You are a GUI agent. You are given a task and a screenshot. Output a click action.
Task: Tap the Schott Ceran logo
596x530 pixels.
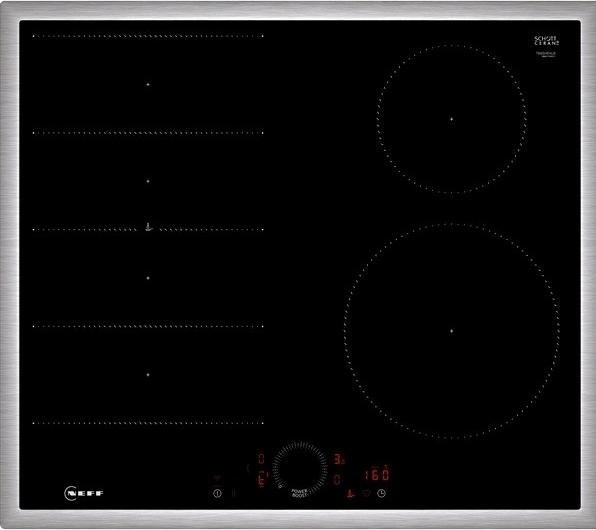click(547, 40)
